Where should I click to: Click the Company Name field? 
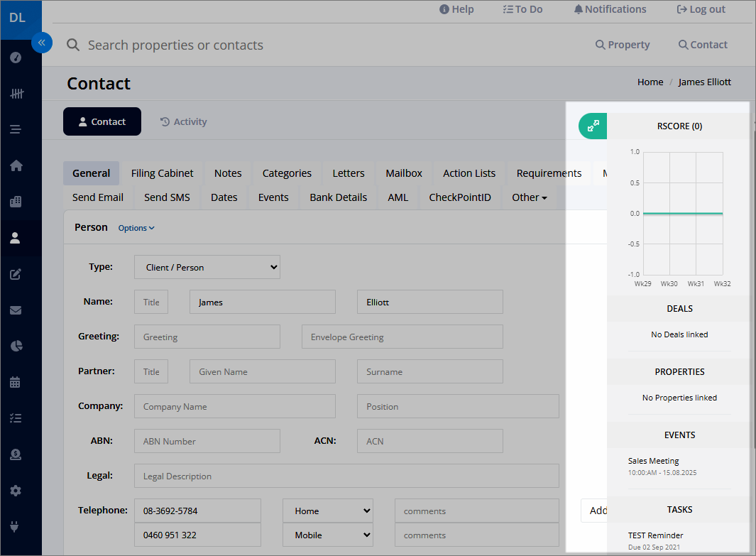pos(235,406)
